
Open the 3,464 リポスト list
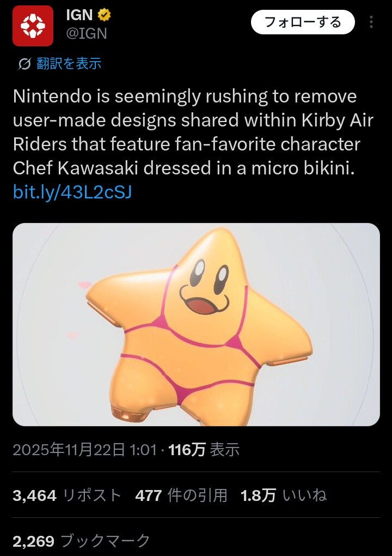pos(66,495)
